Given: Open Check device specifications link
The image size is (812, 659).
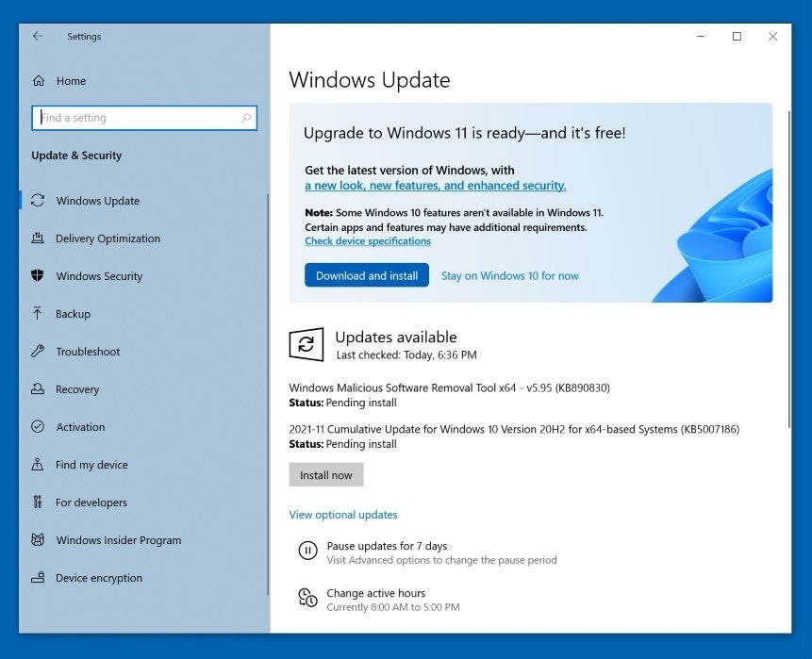Looking at the screenshot, I should click(x=368, y=241).
